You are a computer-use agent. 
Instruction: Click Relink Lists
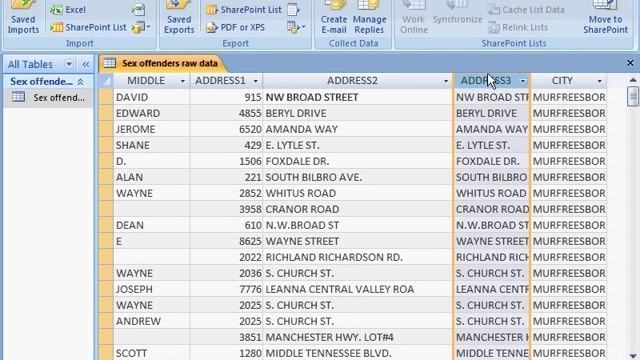tap(518, 27)
